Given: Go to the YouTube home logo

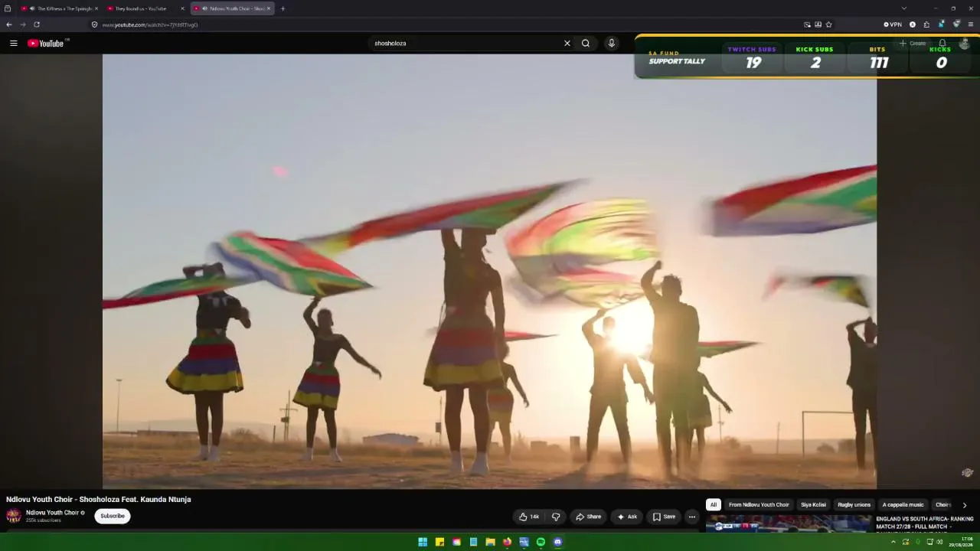Looking at the screenshot, I should coord(47,43).
